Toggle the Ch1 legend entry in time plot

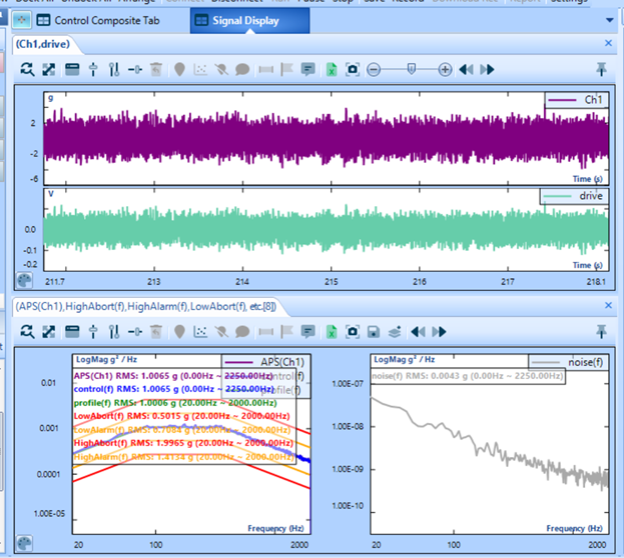pyautogui.click(x=575, y=100)
